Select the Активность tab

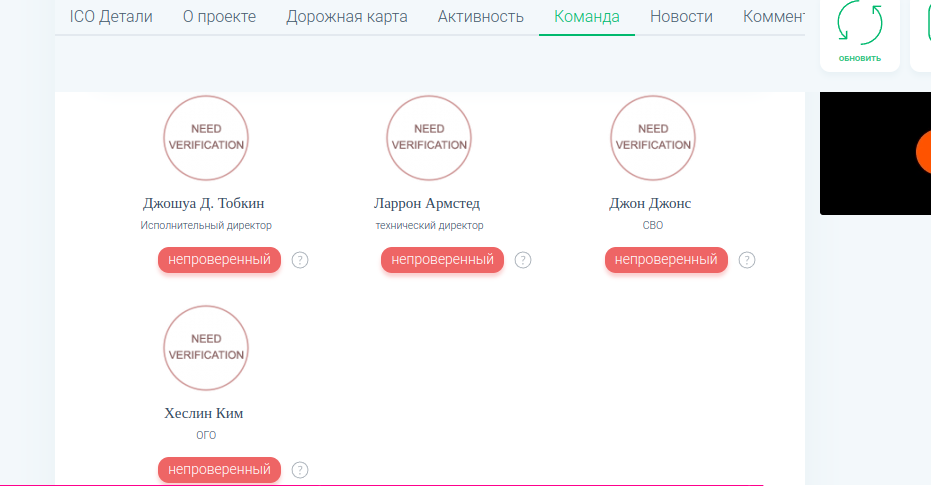tap(480, 17)
